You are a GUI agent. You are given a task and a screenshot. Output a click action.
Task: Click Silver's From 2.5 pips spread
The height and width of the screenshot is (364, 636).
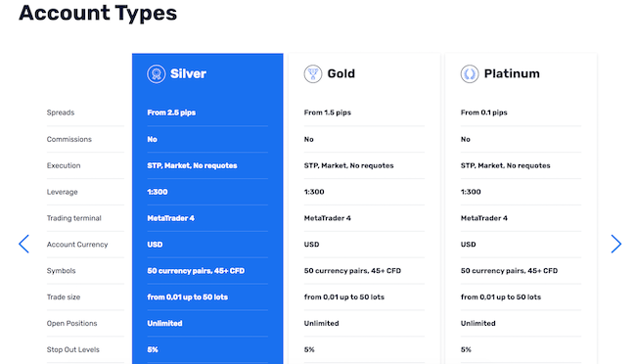pos(171,113)
